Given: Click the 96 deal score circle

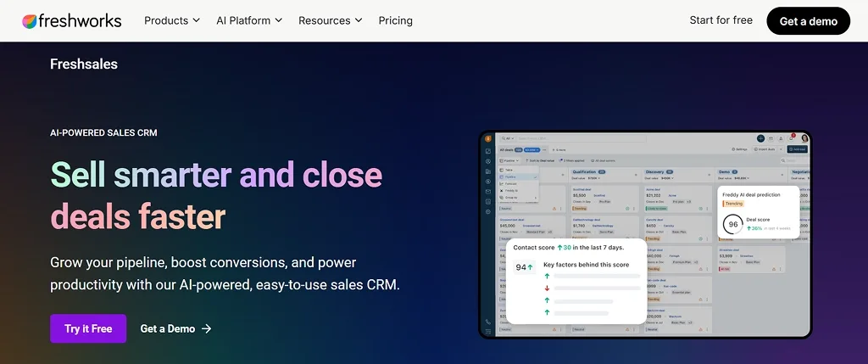Looking at the screenshot, I should (x=733, y=224).
